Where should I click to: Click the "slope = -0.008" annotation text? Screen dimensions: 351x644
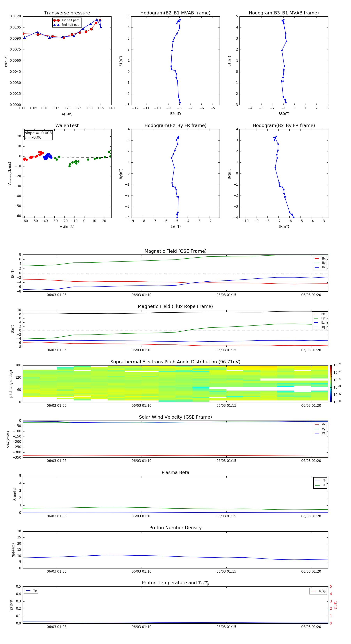click(38, 133)
